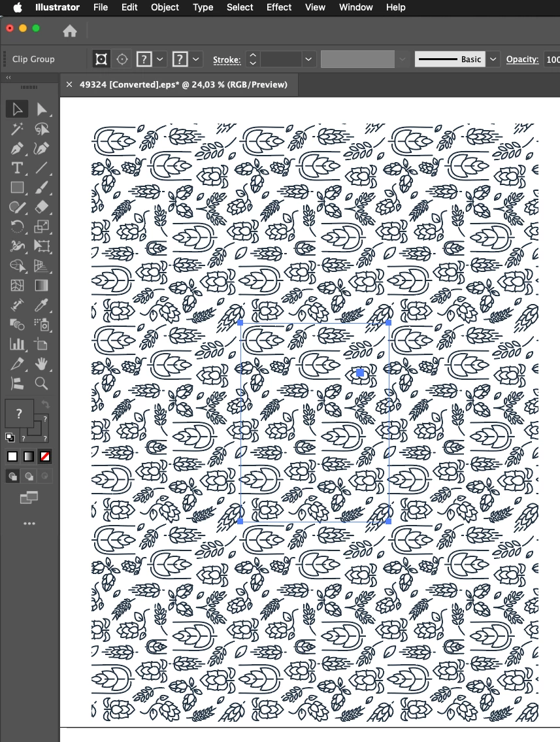Select the Column Graph tool
560x742 pixels.
[17, 344]
